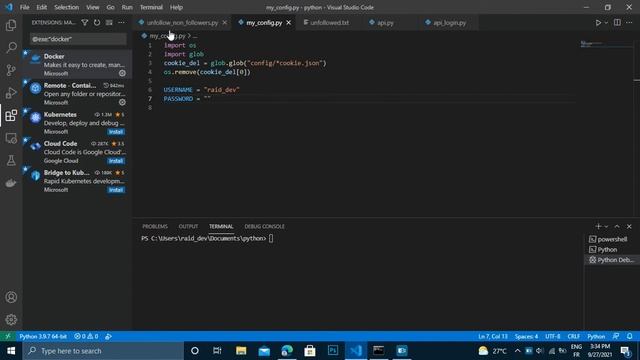Image resolution: width=640 pixels, height=360 pixels.
Task: Click the remote window indicator in status bar
Action: click(x=7, y=336)
